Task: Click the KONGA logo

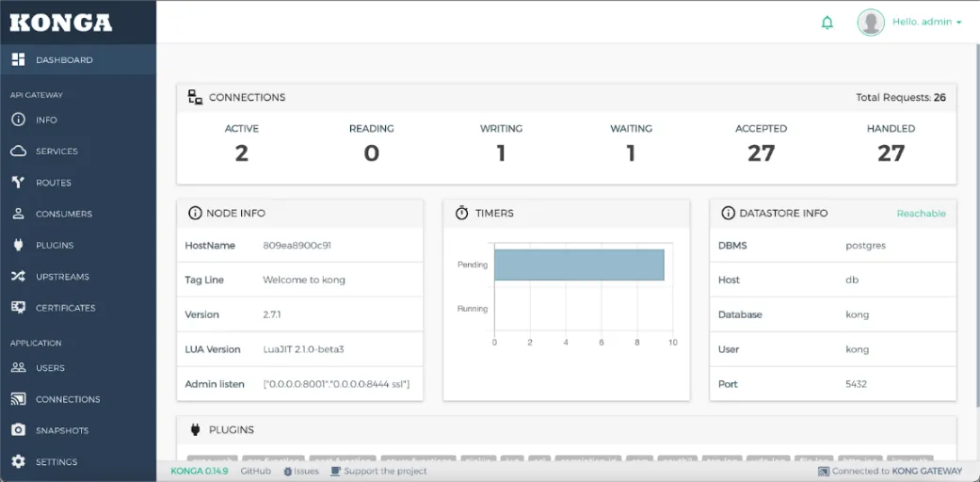Action: (61, 23)
